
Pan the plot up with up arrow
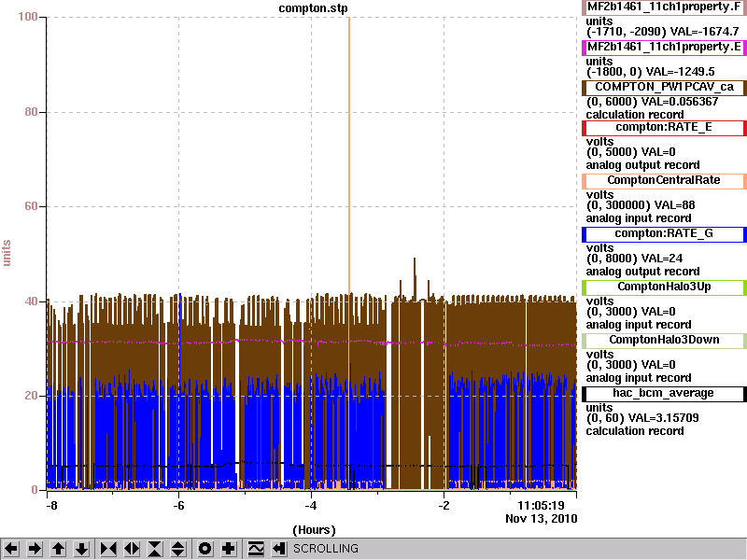pos(59,549)
